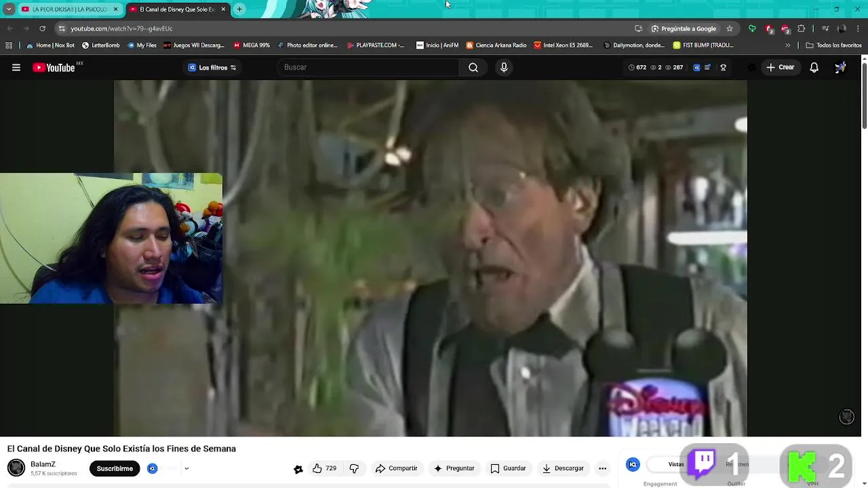Open the MEGA 99% bookmark
868x488 pixels.
pos(251,45)
